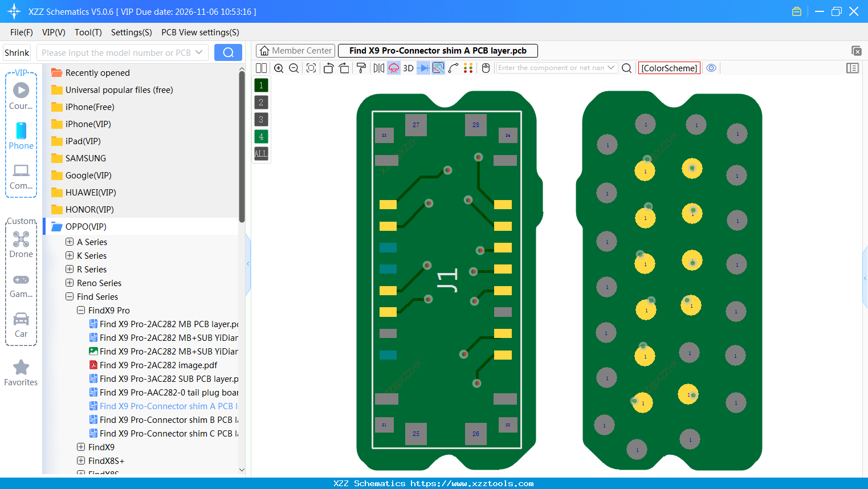Image resolution: width=868 pixels, height=489 pixels.
Task: Toggle the diode symbol icon
Action: click(423, 68)
